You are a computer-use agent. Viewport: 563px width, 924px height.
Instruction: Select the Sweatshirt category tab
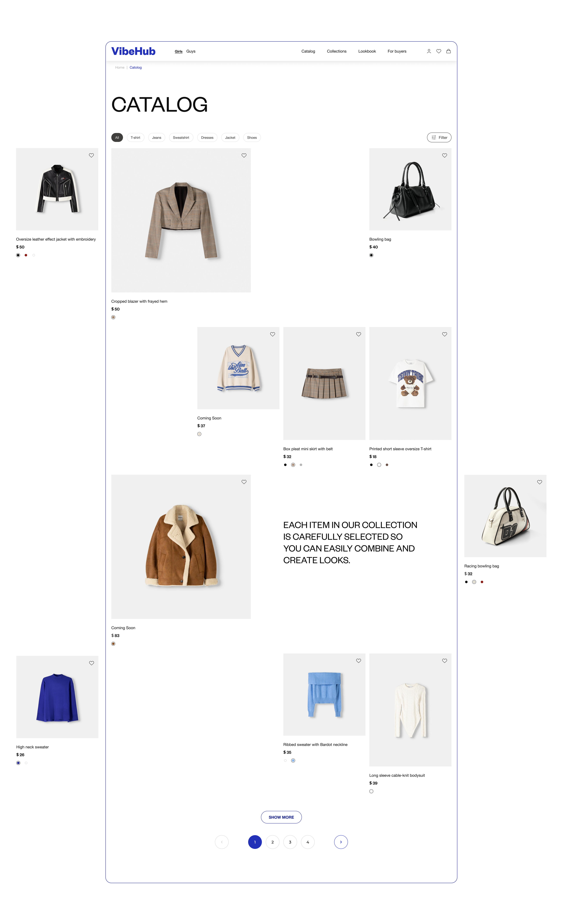(181, 138)
